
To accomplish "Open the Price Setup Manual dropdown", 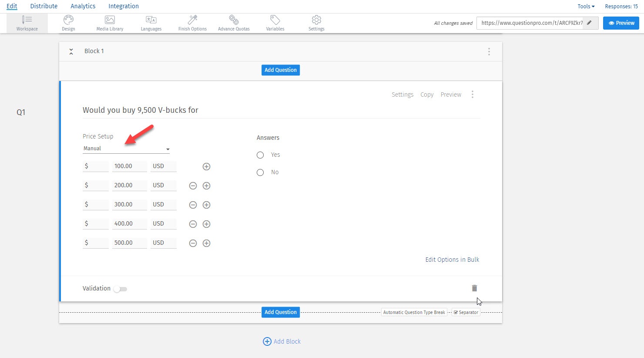I will (126, 149).
